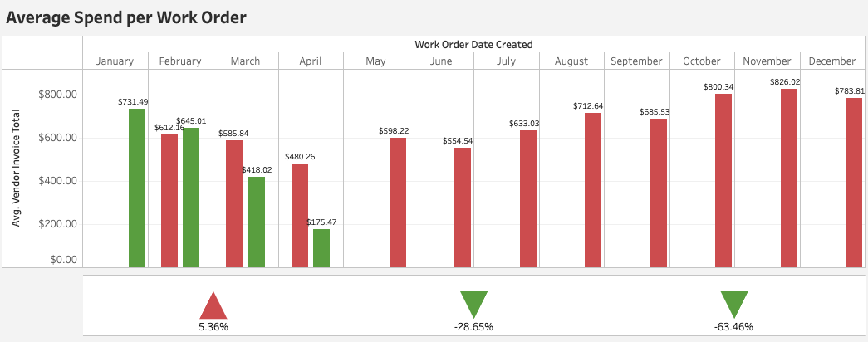Select the green January bar labeled $731.49
Viewport: 868px width, 342px height.
click(x=137, y=188)
